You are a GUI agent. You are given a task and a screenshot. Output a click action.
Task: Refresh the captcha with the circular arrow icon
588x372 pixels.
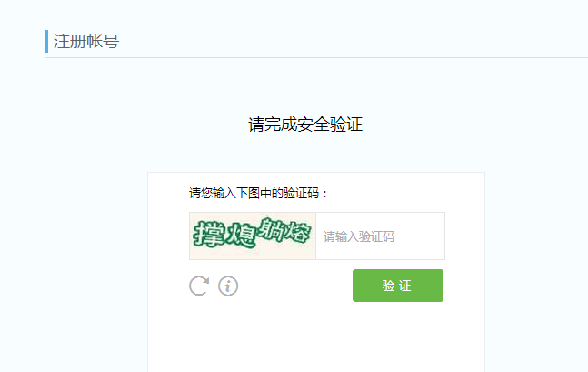coord(199,286)
